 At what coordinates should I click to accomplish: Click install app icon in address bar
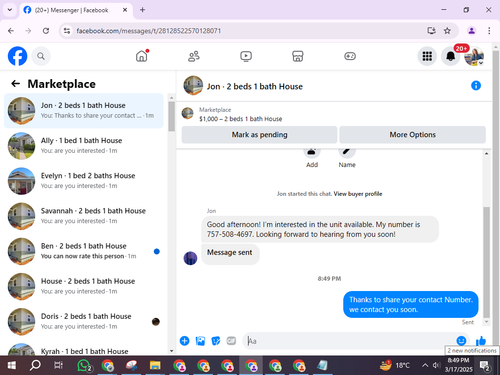[x=431, y=31]
